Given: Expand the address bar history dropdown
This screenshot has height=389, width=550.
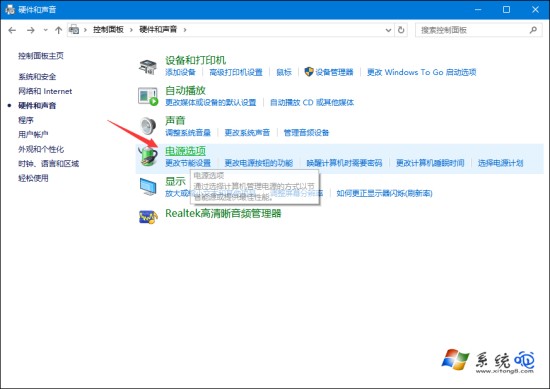Looking at the screenshot, I should coord(388,30).
